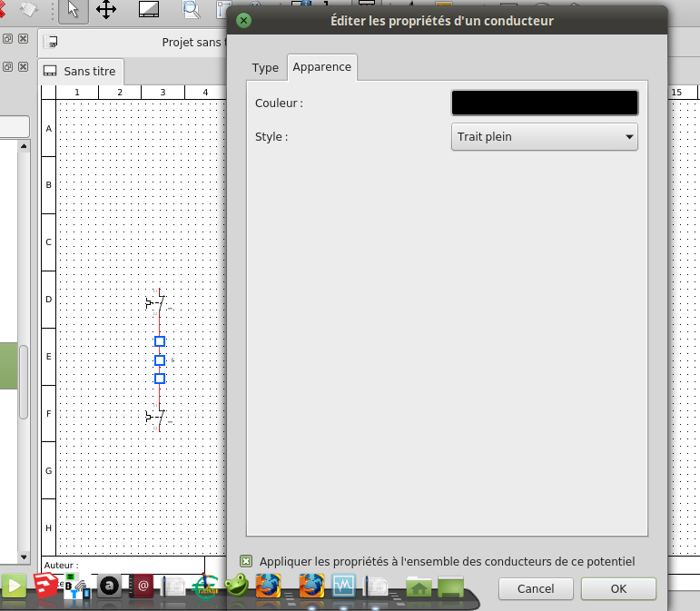Screen dimensions: 700x611
Task: Launch the green frog dock application
Action: (237, 586)
